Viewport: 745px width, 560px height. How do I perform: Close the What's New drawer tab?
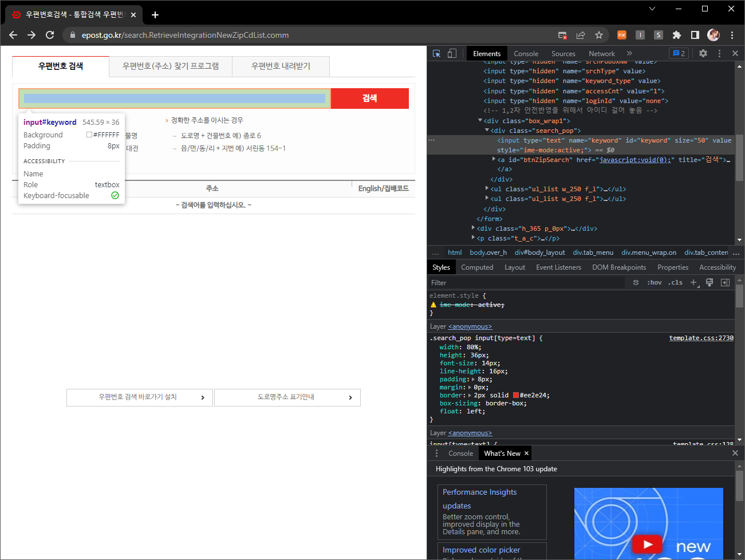(526, 453)
